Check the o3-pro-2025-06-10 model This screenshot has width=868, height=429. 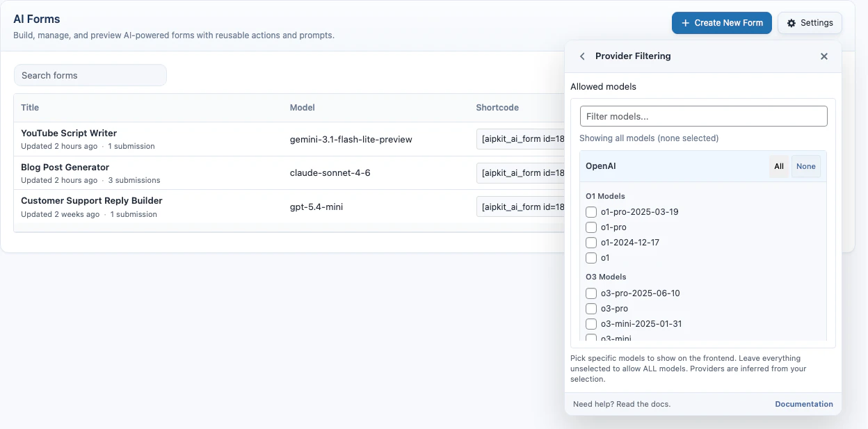coord(591,293)
